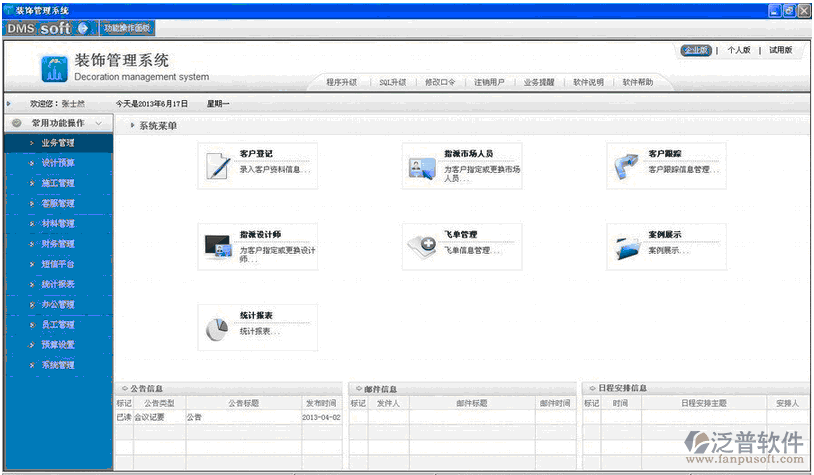This screenshot has width=814, height=475.
Task: Click the 指派设计师 monitor icon
Action: click(x=217, y=246)
